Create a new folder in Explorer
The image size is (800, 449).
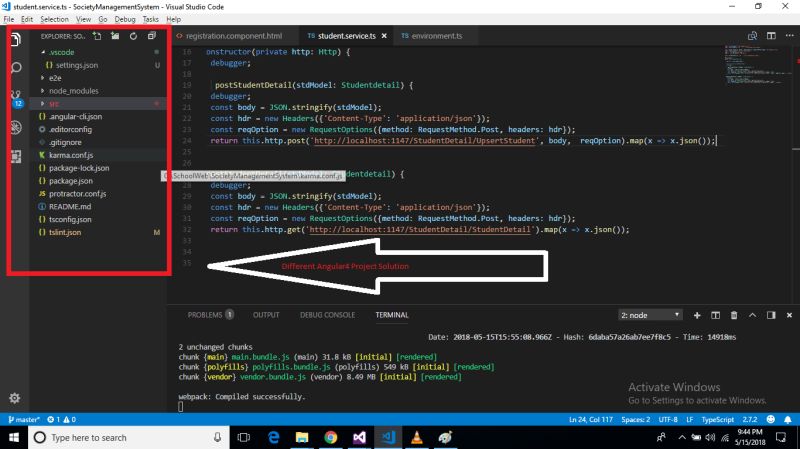pyautogui.click(x=115, y=36)
